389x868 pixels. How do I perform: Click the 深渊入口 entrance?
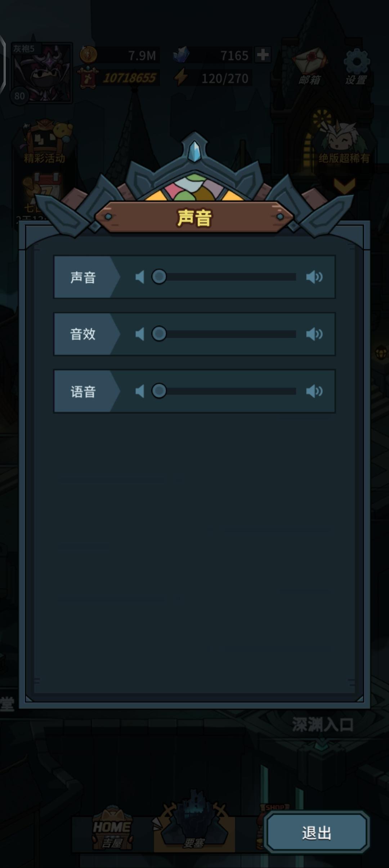(322, 725)
